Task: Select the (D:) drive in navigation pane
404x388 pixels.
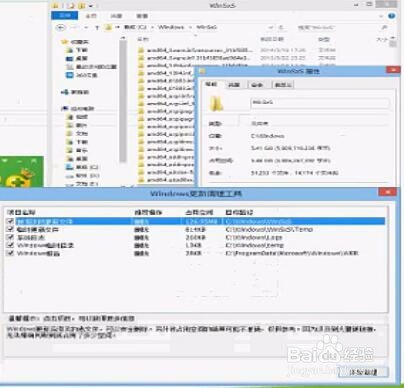Action: (82, 175)
